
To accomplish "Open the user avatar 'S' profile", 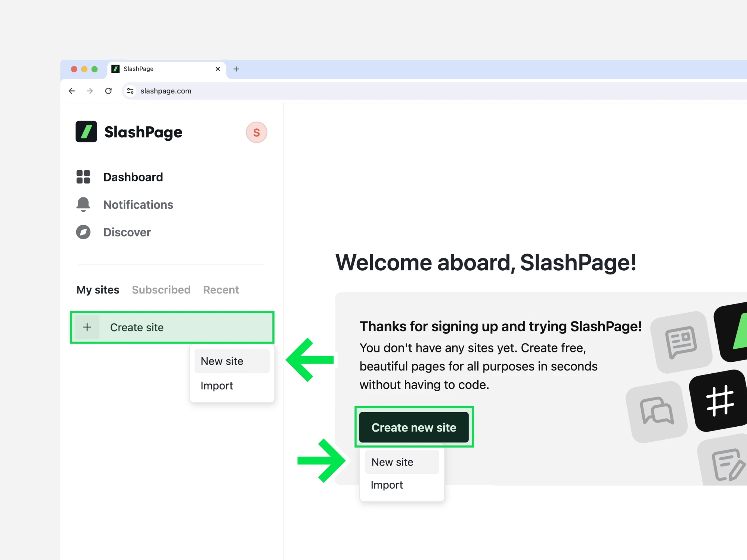I will tap(257, 132).
